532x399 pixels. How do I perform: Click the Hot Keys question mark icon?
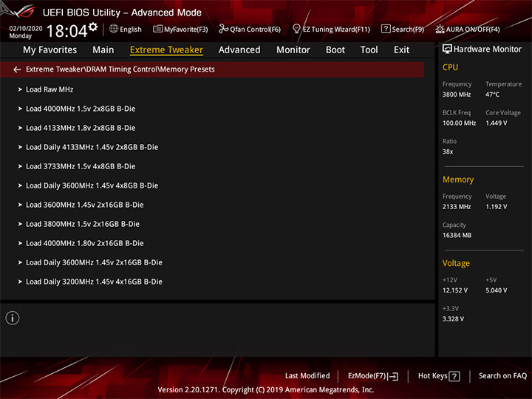pyautogui.click(x=454, y=376)
